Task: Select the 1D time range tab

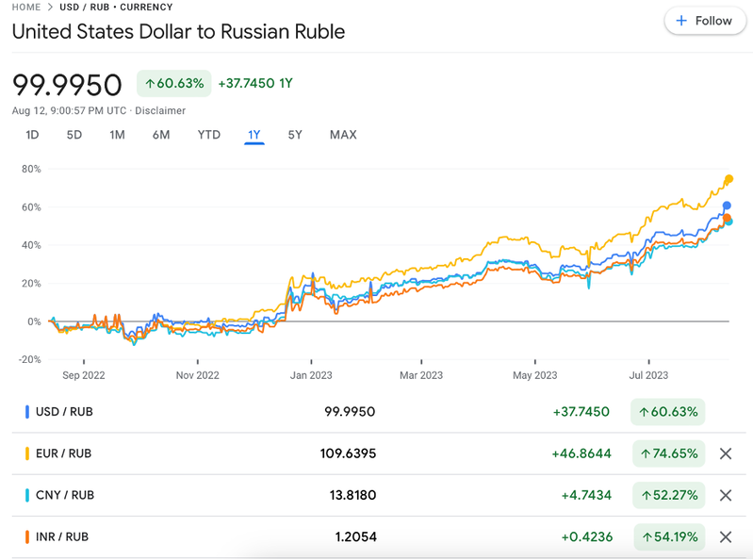Action: tap(32, 135)
